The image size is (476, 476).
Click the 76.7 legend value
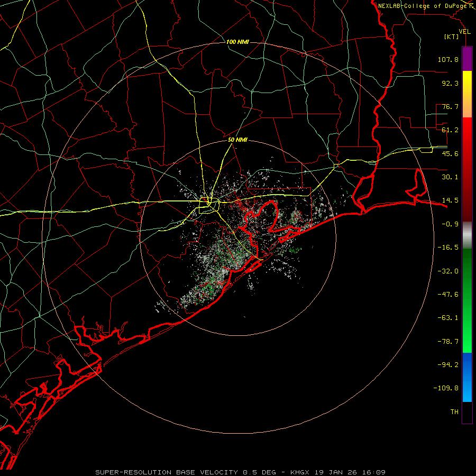[x=450, y=106]
